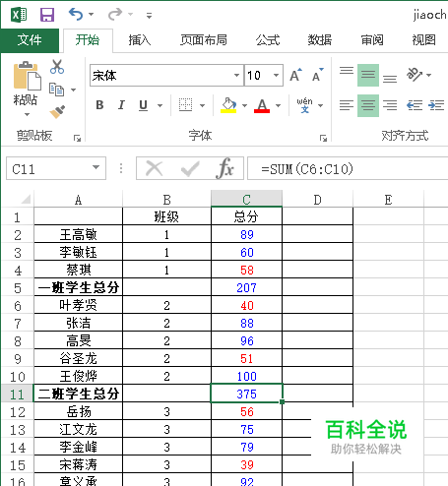
Task: Toggle bold formatting
Action: click(99, 105)
